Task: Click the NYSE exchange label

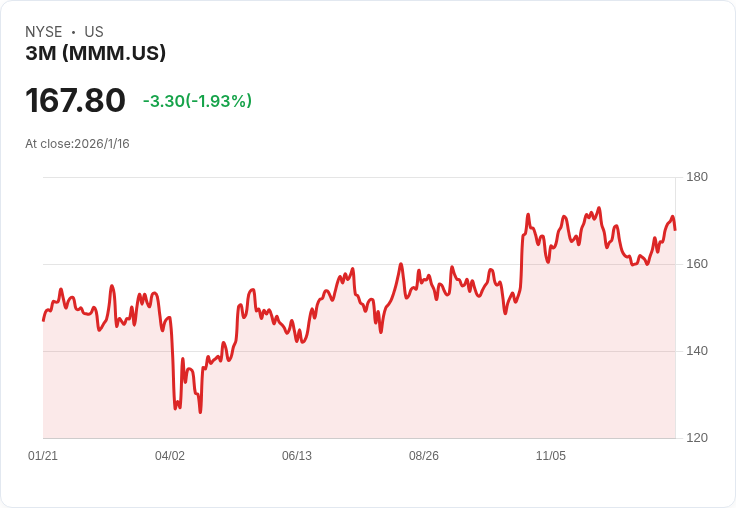Action: pos(44,32)
